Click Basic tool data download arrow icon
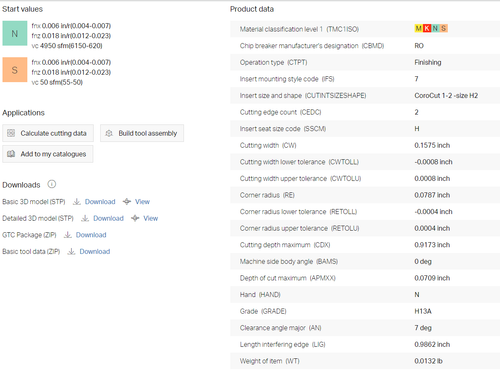The width and height of the screenshot is (500, 370). click(x=71, y=252)
